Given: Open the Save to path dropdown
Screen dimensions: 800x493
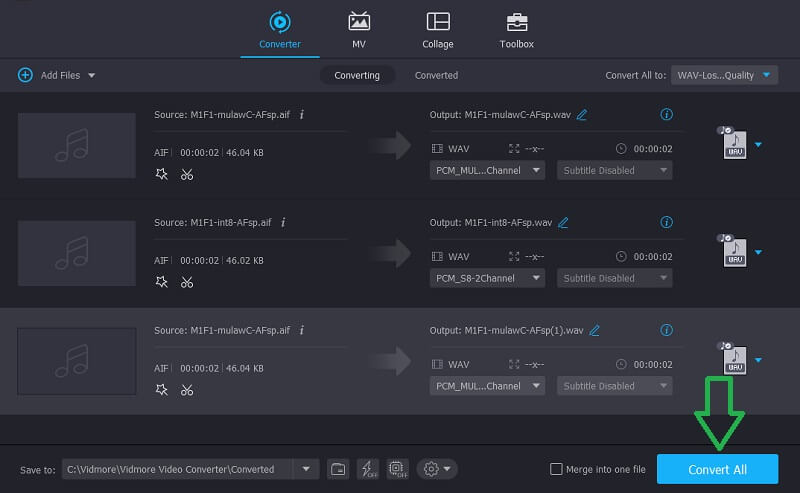Looking at the screenshot, I should click(x=305, y=469).
